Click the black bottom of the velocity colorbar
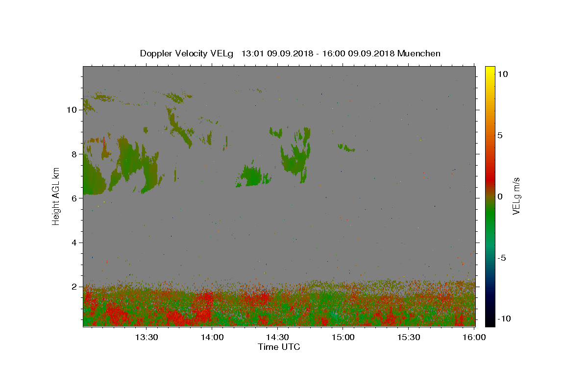Viewport: 588px width, 392px height. click(490, 321)
